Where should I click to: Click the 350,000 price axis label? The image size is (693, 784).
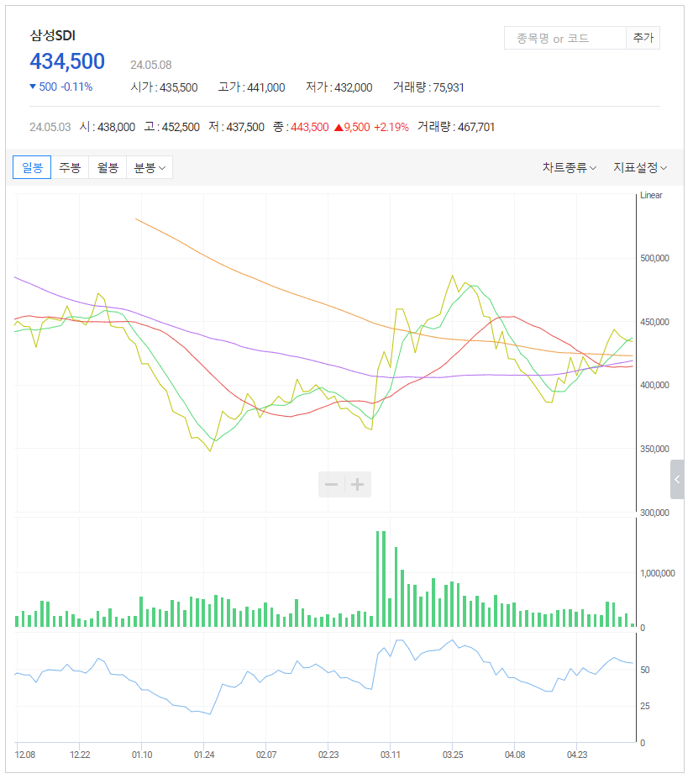pyautogui.click(x=654, y=449)
